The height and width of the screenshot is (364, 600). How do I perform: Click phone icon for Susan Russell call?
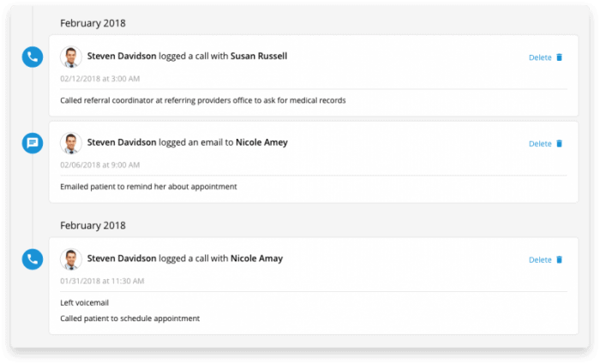tap(33, 57)
